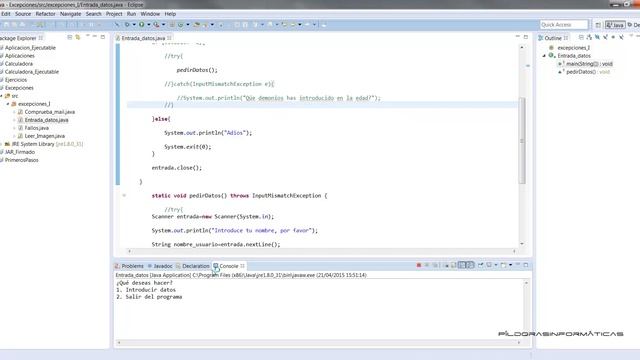This screenshot has width=640, height=360.
Task: Click the Clear Console icon
Action: coord(446,265)
